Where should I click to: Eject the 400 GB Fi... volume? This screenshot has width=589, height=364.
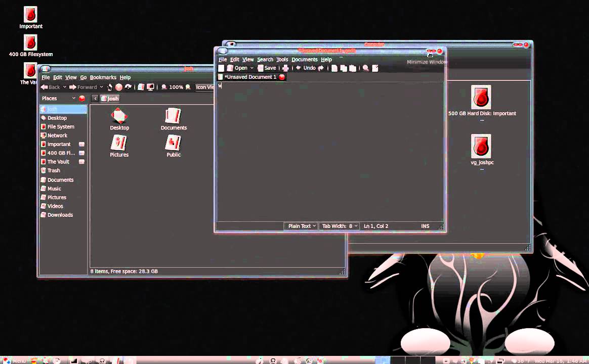(81, 153)
